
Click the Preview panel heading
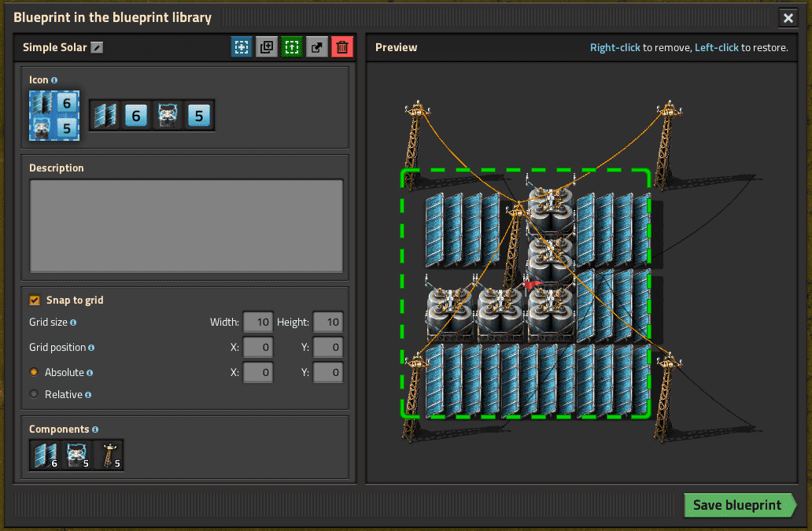[x=396, y=48]
